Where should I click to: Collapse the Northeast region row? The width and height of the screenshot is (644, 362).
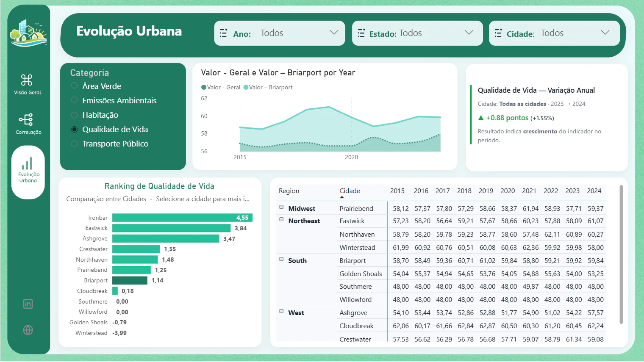tap(281, 220)
